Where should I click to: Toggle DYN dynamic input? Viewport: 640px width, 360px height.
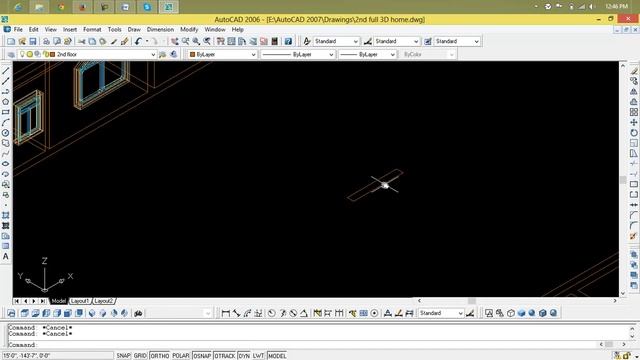point(244,356)
